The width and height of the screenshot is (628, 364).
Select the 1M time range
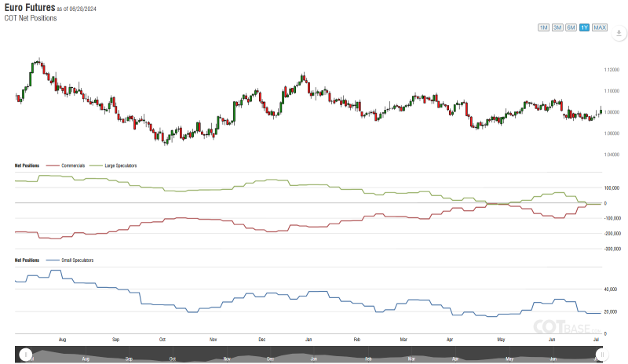pos(543,27)
